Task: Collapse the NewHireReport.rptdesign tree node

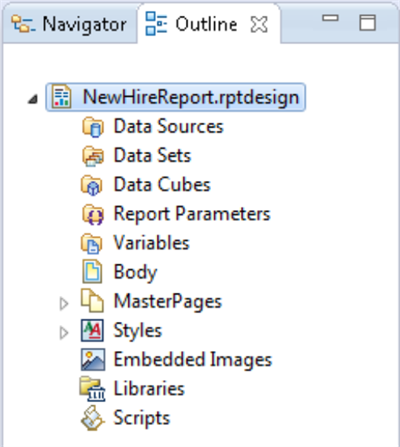Action: (x=33, y=99)
